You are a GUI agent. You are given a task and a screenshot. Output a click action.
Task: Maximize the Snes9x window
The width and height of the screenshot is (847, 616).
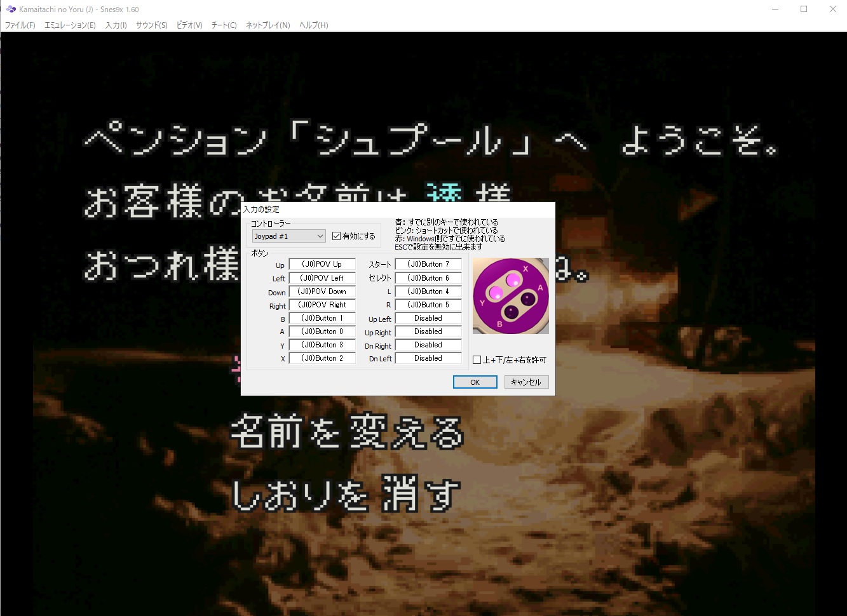804,10
